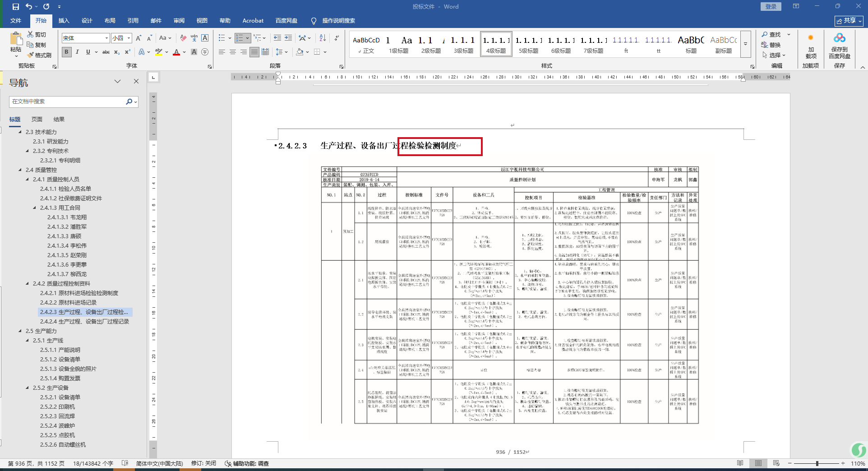Sort the selected paragraphs

[x=323, y=38]
